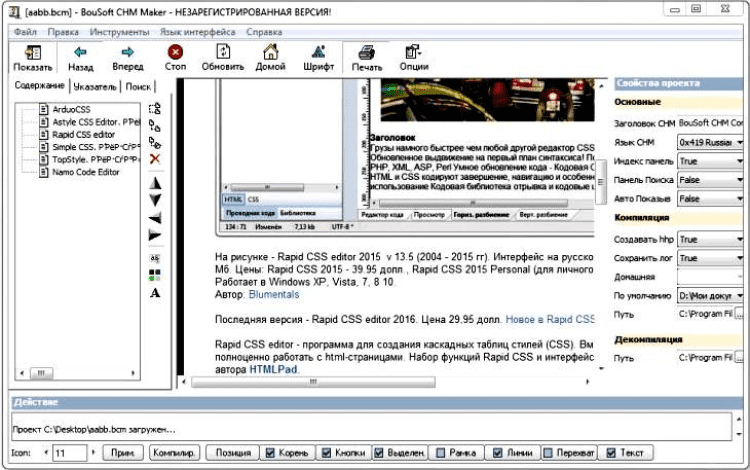This screenshot has width=750, height=470.
Task: Click the rename 'ab' icon in side toolbar
Action: (154, 258)
